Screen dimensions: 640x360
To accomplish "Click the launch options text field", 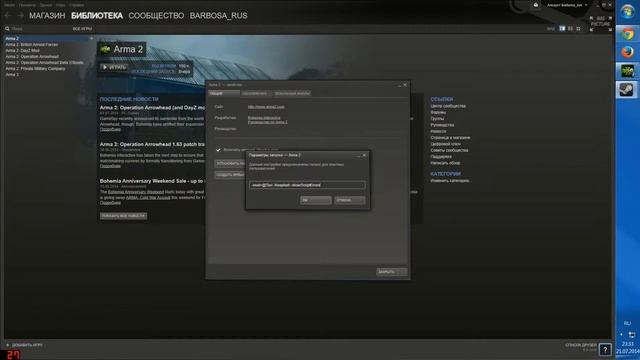I will click(x=307, y=185).
